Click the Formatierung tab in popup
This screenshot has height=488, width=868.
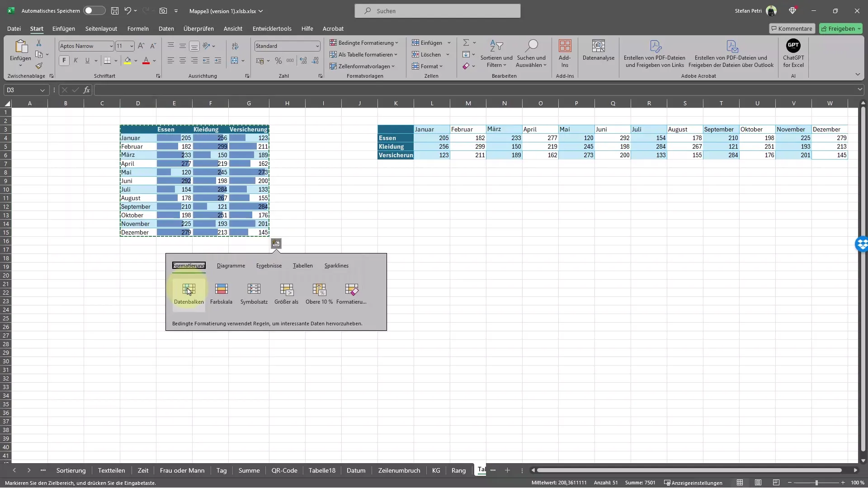coord(189,265)
